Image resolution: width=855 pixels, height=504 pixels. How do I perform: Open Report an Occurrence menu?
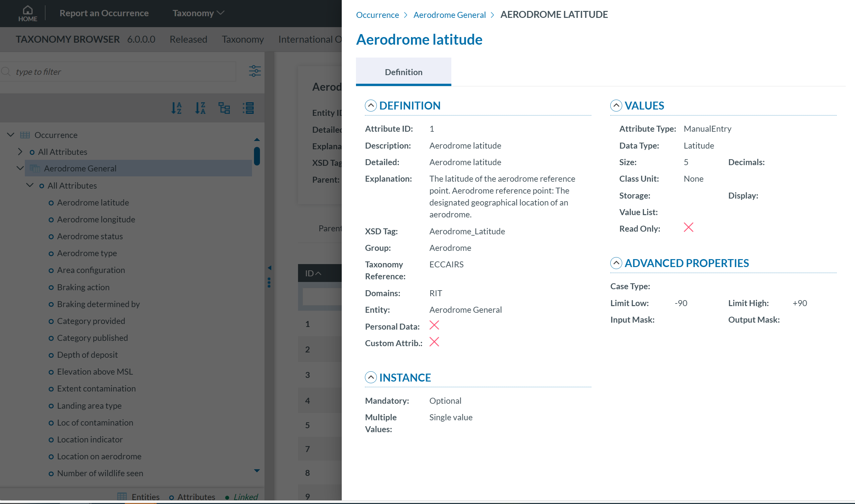pos(104,13)
